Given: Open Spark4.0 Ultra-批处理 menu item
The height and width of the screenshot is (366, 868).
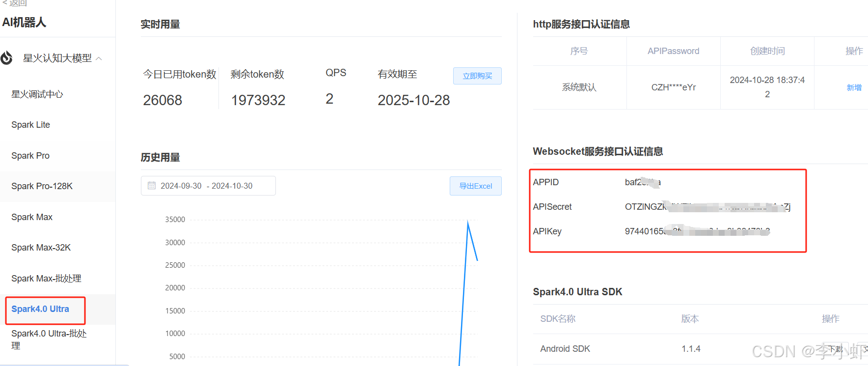Looking at the screenshot, I should coord(49,339).
